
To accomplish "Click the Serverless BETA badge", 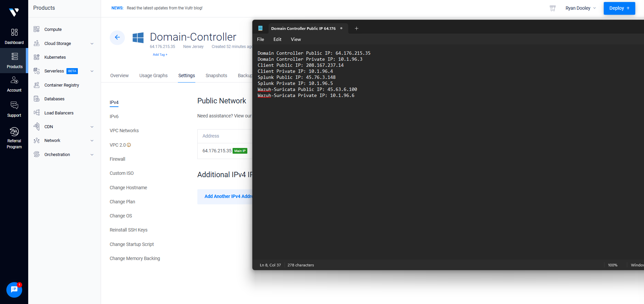I will pyautogui.click(x=72, y=71).
